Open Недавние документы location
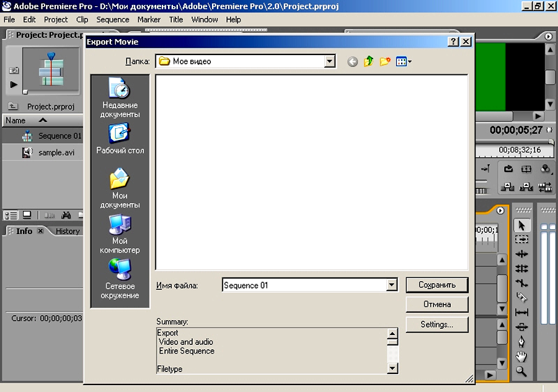The height and width of the screenshot is (392, 558). pos(120,98)
